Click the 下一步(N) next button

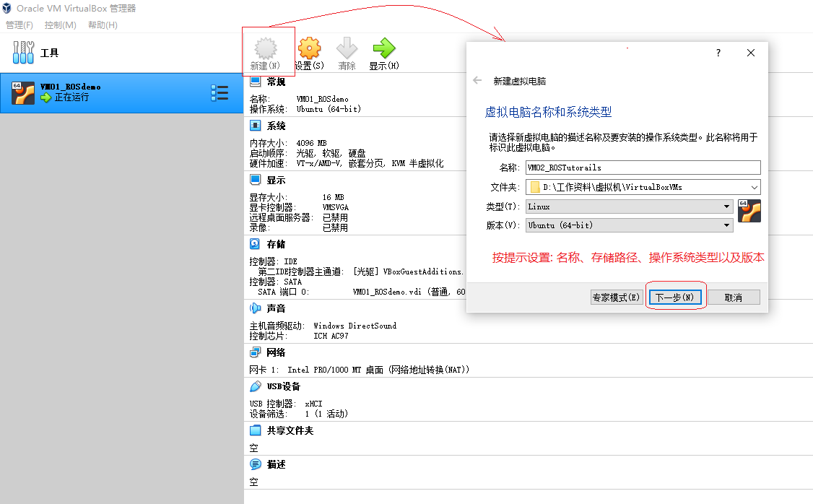(x=674, y=297)
